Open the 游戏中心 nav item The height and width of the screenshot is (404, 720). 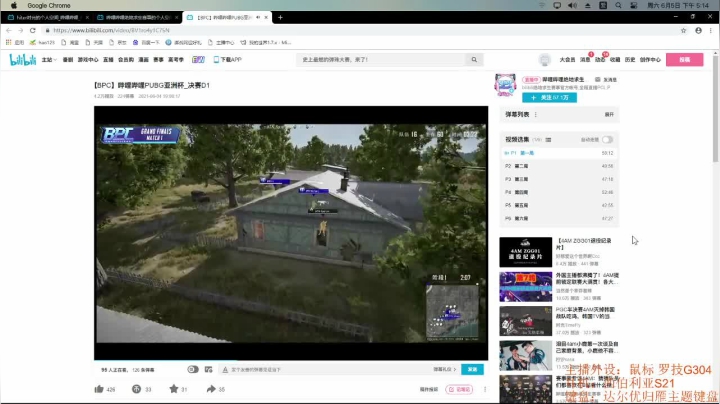point(88,60)
